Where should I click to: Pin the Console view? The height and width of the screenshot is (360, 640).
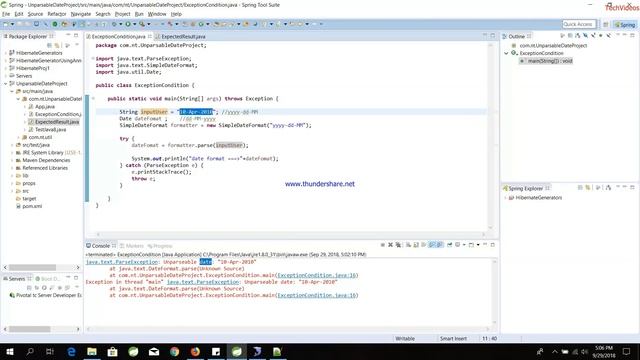pyautogui.click(x=449, y=245)
